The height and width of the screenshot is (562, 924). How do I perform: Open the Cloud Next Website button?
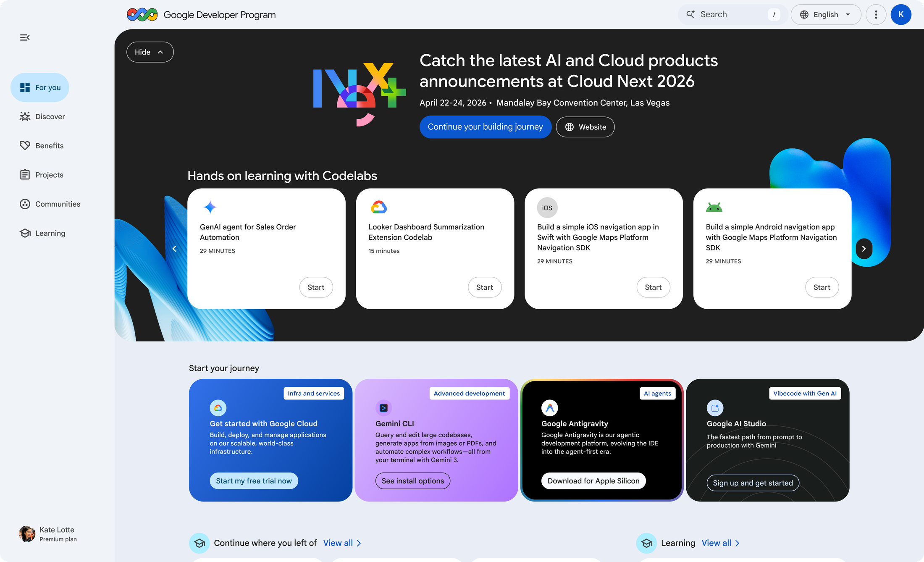point(585,126)
